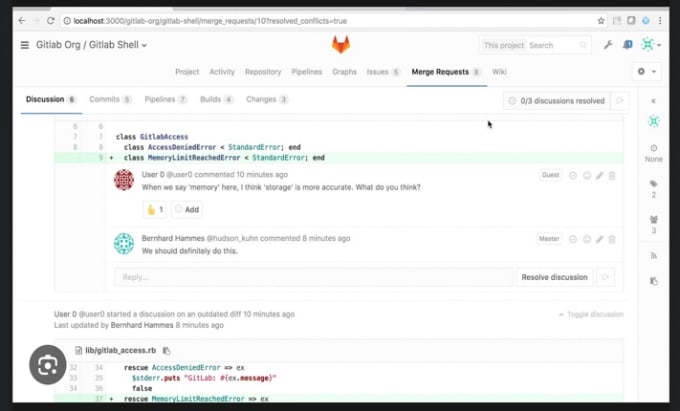Jump to next unresolved discussion icon in header
This screenshot has height=411, width=680.
619,101
